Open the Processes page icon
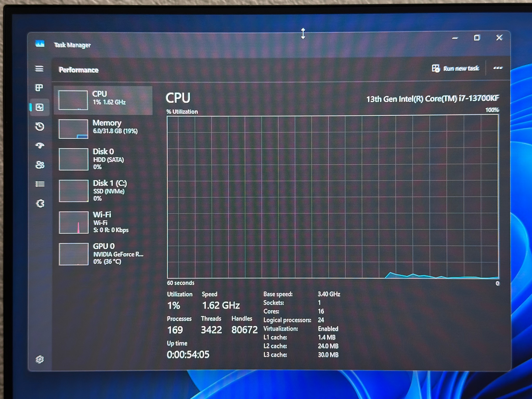 [x=39, y=88]
